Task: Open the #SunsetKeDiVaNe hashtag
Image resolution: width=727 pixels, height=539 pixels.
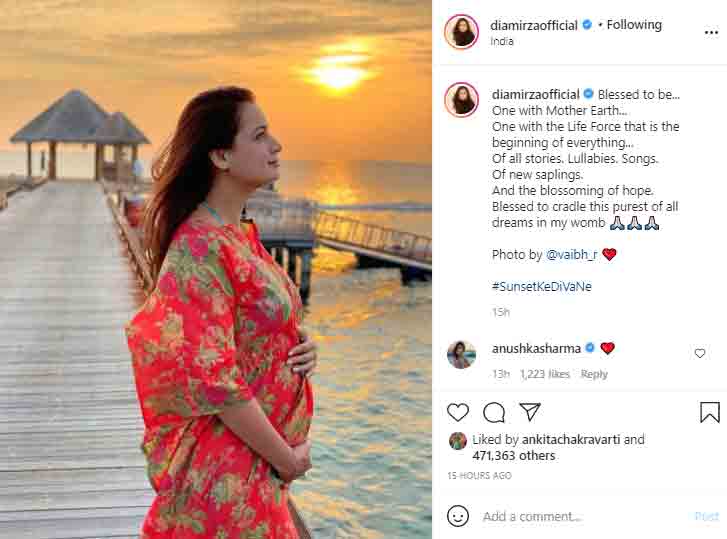Action: click(x=542, y=286)
